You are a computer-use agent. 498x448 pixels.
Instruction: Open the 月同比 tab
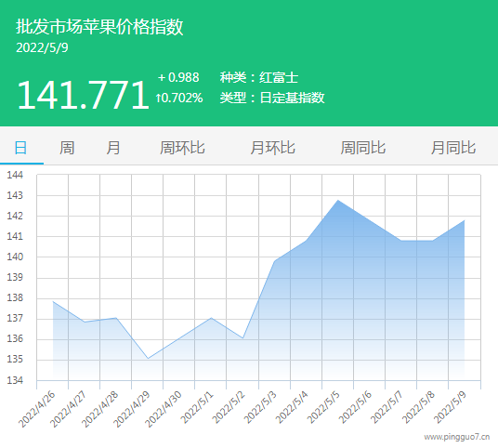coord(453,148)
